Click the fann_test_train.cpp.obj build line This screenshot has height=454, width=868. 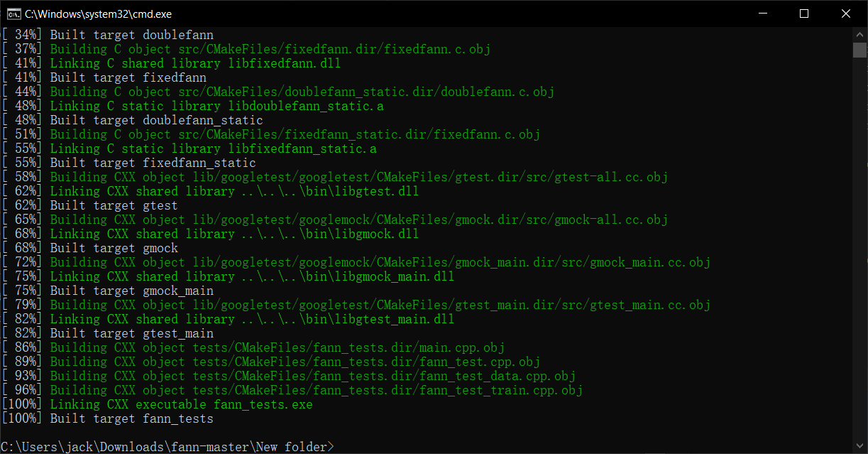click(x=316, y=390)
